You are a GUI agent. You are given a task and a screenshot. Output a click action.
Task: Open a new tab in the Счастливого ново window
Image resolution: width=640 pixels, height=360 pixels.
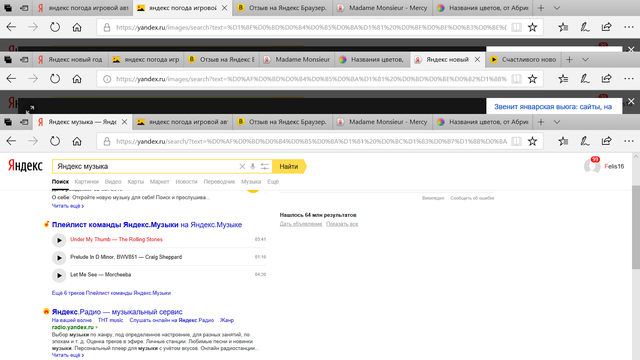[x=569, y=60]
